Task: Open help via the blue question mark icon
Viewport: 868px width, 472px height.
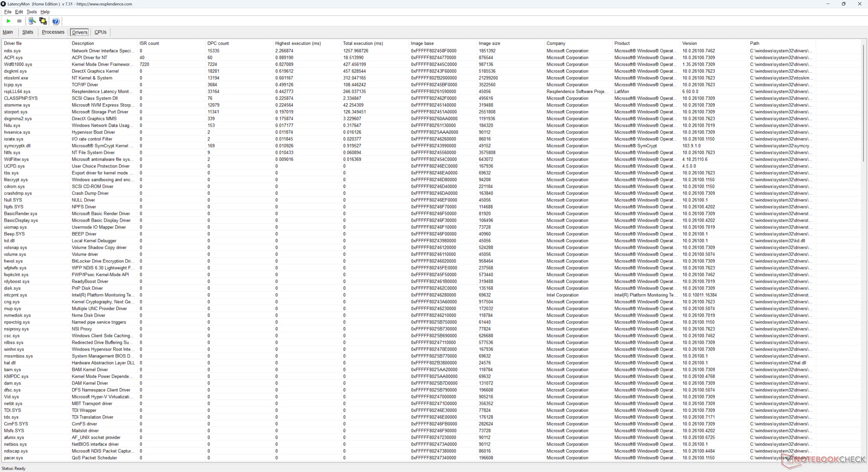Action: point(56,21)
